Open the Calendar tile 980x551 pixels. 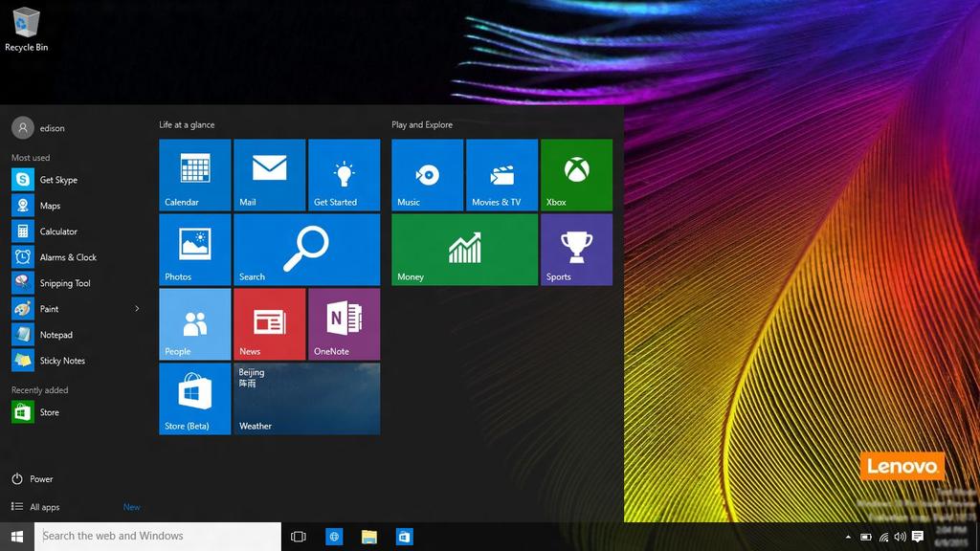pyautogui.click(x=195, y=175)
